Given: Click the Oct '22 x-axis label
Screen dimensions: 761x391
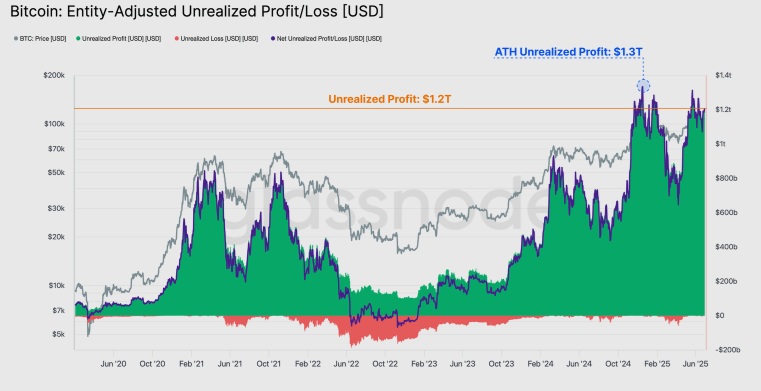Looking at the screenshot, I should tap(385, 363).
